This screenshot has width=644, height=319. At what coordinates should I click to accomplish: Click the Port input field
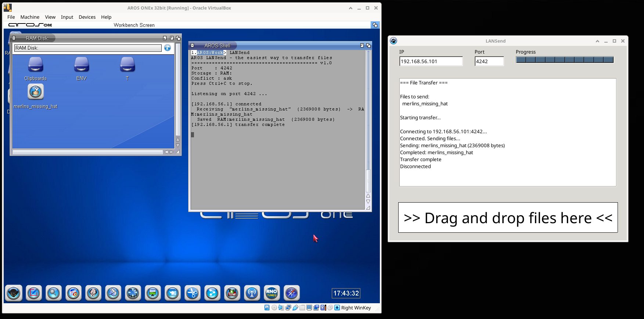click(x=489, y=61)
